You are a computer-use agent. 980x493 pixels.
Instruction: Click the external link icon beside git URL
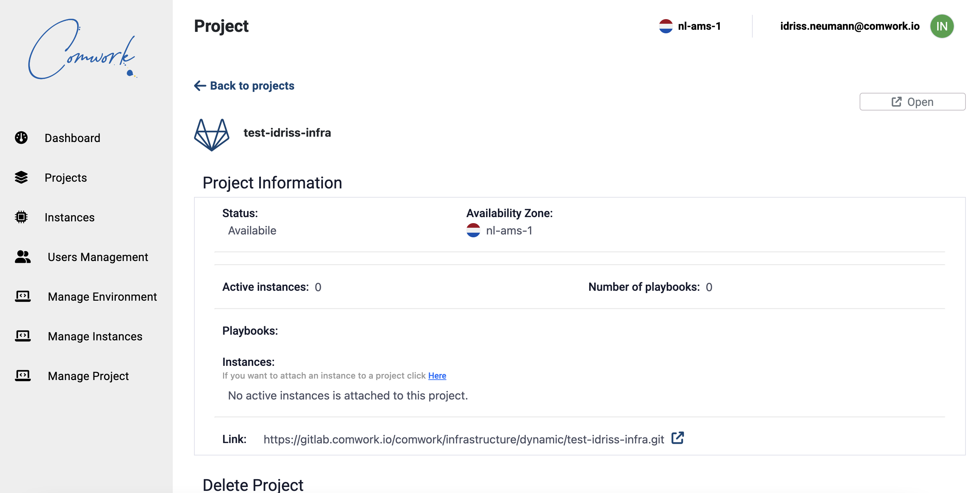click(x=678, y=438)
